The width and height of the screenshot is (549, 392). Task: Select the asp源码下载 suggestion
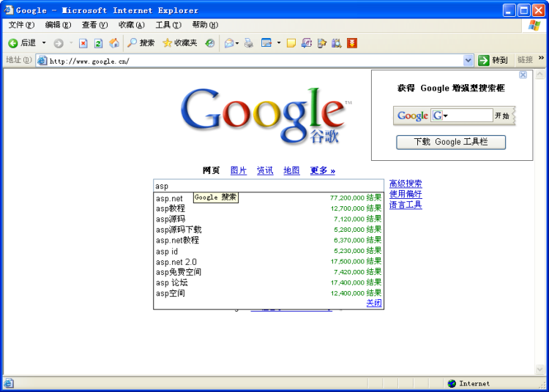pyautogui.click(x=269, y=230)
